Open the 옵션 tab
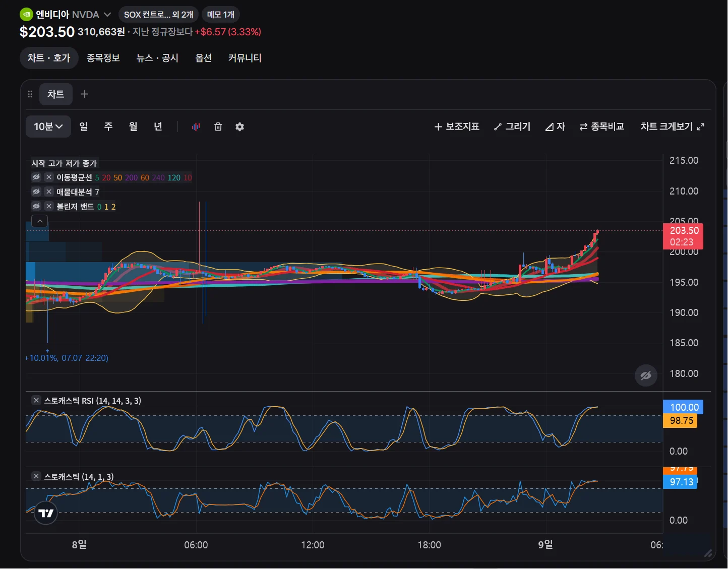728x569 pixels. pyautogui.click(x=204, y=58)
